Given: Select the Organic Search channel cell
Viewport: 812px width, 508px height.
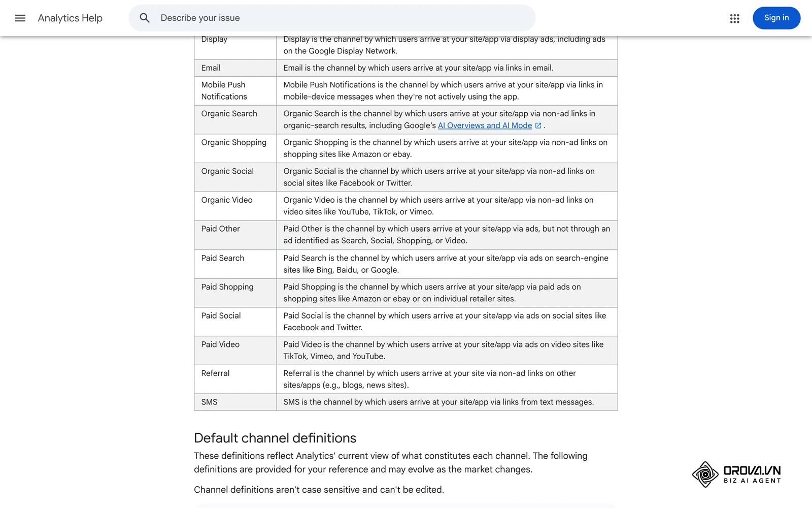Looking at the screenshot, I should [x=235, y=119].
